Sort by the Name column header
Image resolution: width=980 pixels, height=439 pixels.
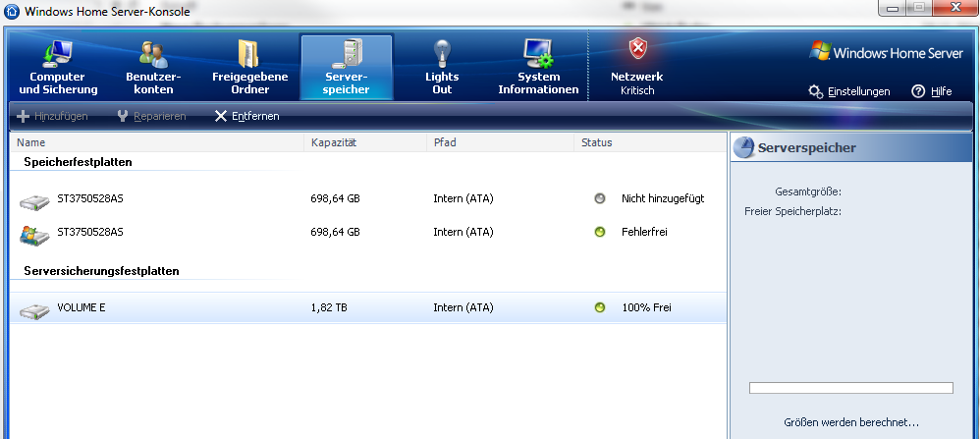click(x=157, y=142)
